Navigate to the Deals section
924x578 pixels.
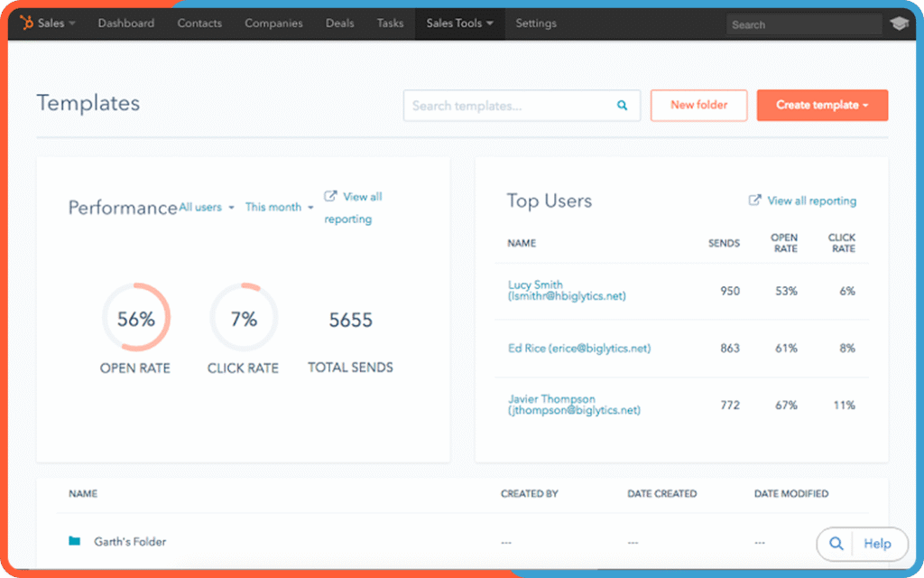coord(340,23)
